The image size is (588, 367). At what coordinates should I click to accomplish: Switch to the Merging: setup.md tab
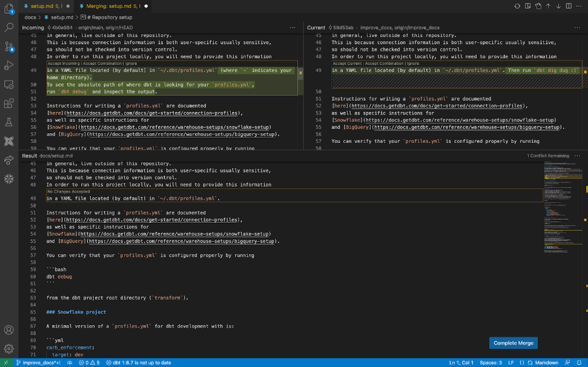click(113, 6)
